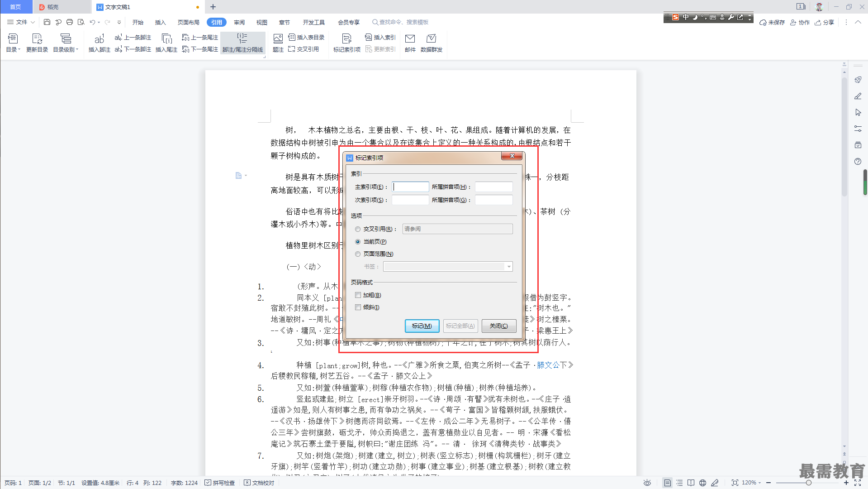This screenshot has width=868, height=489.
Task: Open the 视图 ribbon tab
Action: click(x=262, y=22)
